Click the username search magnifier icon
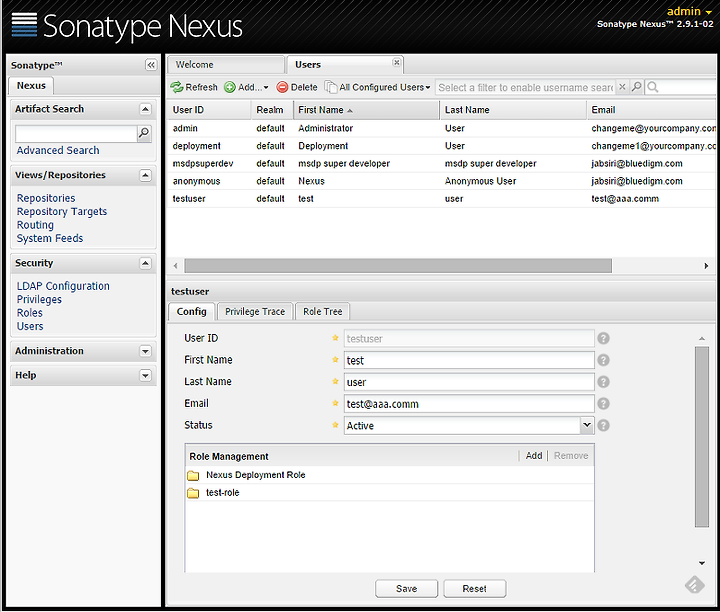 pos(636,87)
